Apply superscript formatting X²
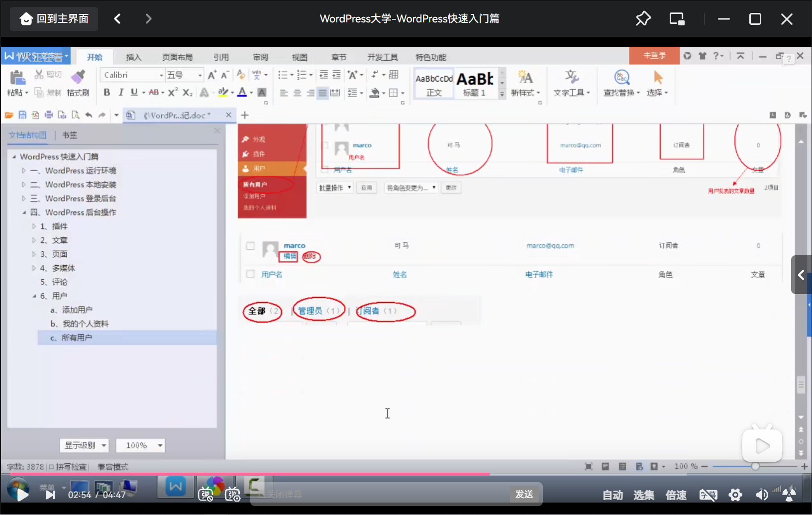812x515 pixels. pos(173,92)
